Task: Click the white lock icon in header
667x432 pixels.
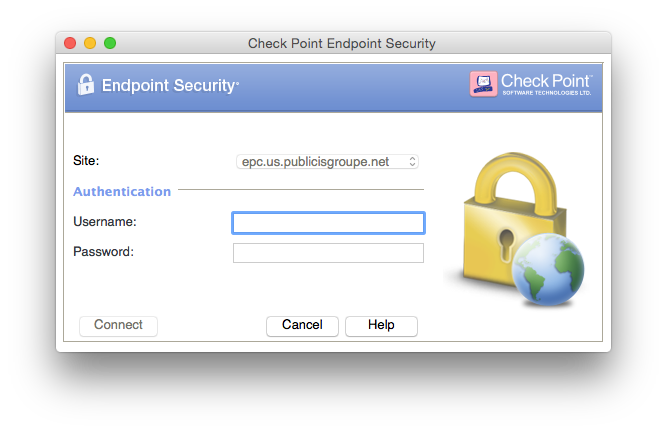Action: coord(86,85)
